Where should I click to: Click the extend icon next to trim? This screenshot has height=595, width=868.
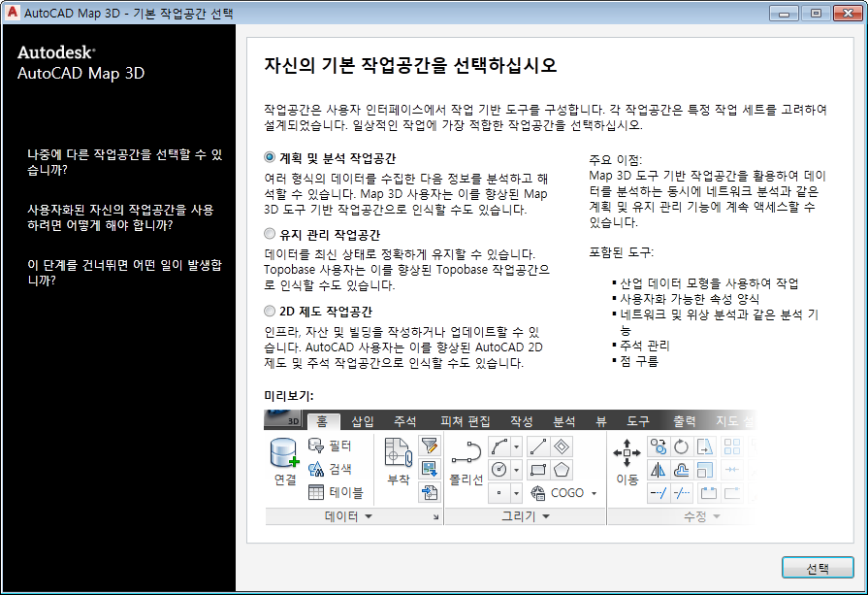coord(682,492)
